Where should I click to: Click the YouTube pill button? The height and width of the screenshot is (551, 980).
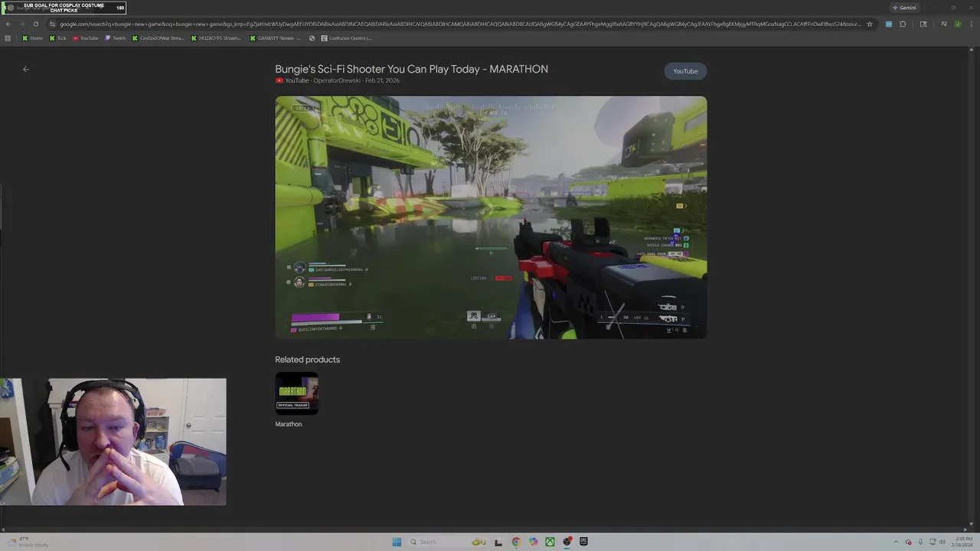click(x=685, y=71)
